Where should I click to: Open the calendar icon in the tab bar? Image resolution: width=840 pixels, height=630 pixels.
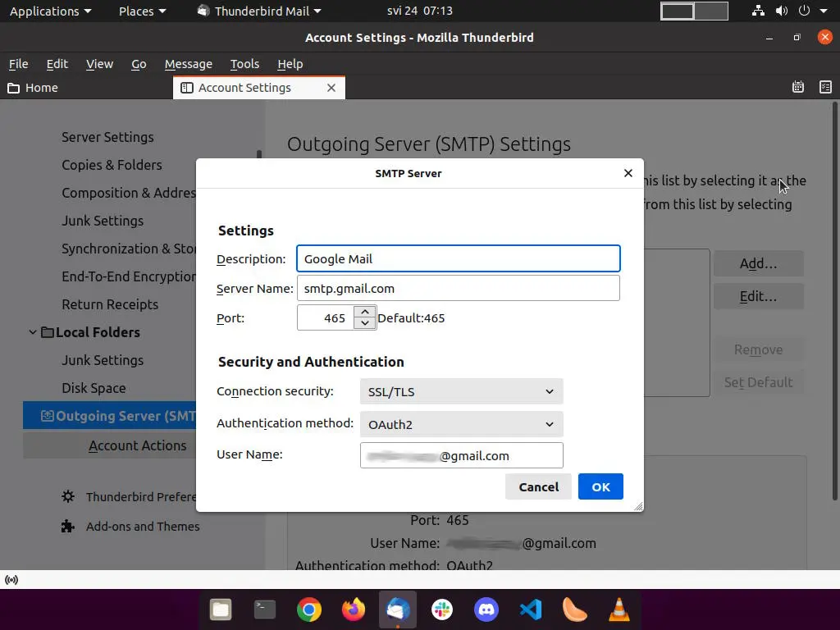coord(798,87)
